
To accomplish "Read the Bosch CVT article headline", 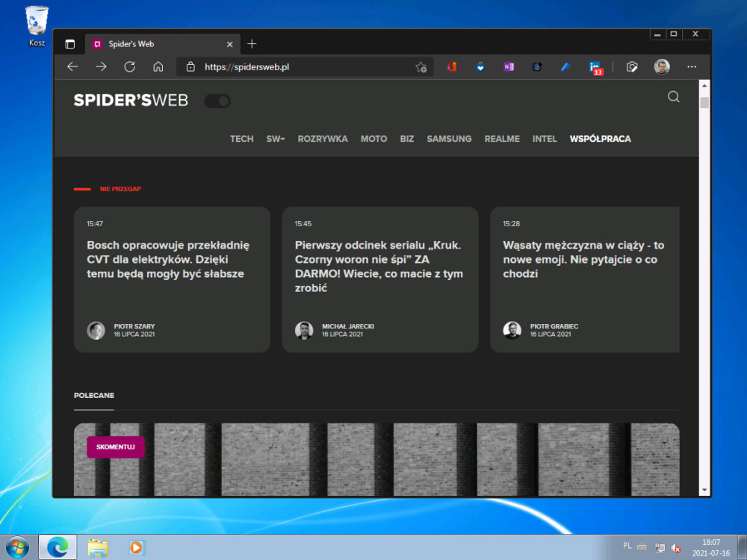I will (167, 260).
